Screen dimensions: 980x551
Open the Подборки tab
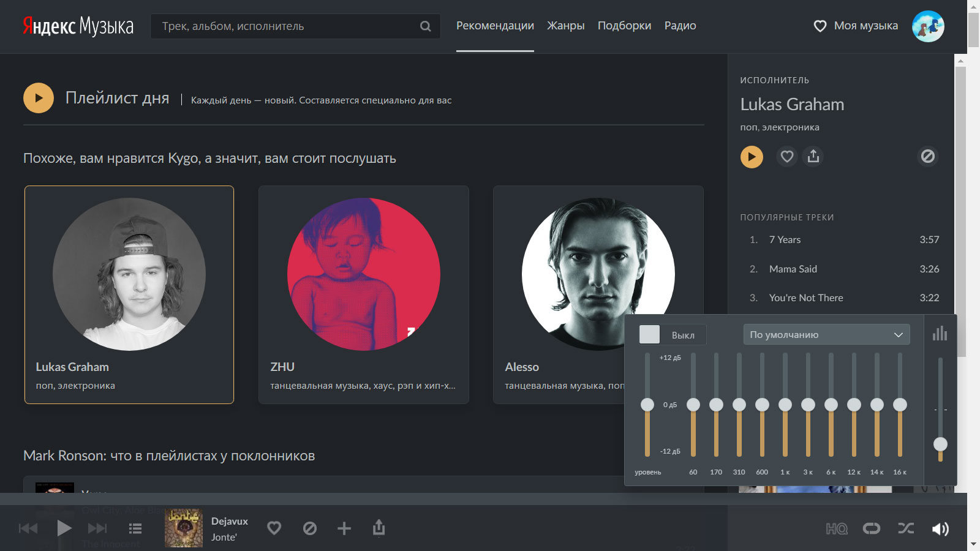point(624,26)
